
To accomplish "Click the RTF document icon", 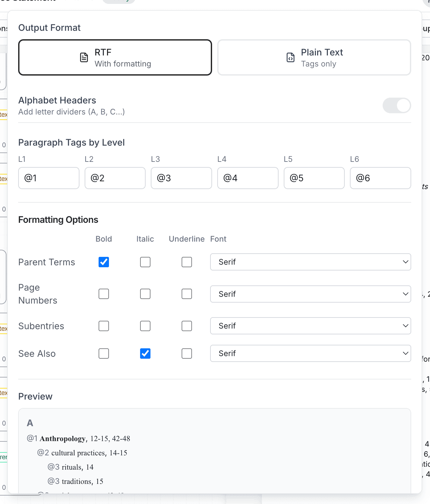I will pyautogui.click(x=84, y=57).
